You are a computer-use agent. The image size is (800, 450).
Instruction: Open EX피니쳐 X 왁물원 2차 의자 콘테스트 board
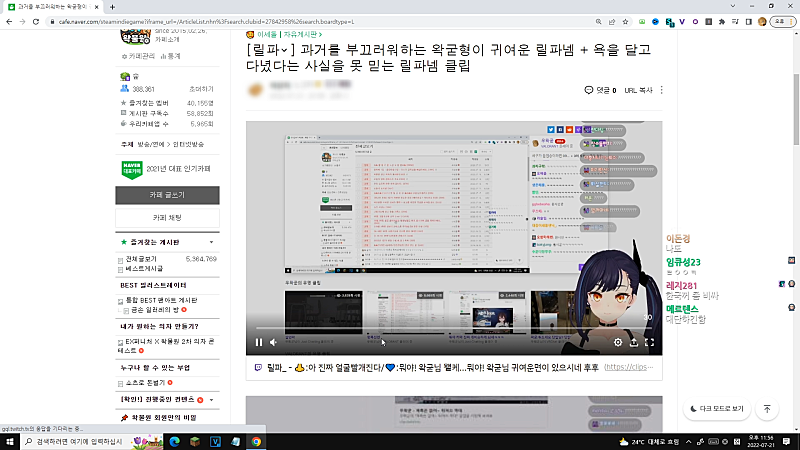166,346
